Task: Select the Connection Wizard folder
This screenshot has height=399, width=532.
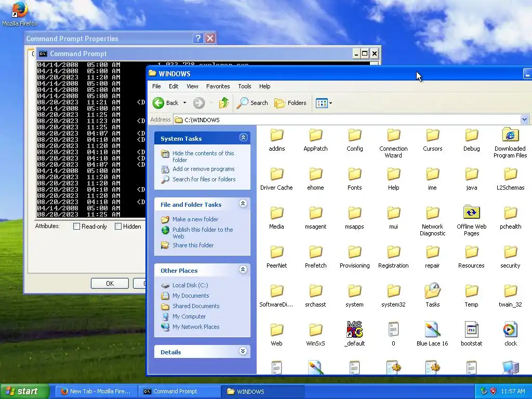Action: coord(393,143)
